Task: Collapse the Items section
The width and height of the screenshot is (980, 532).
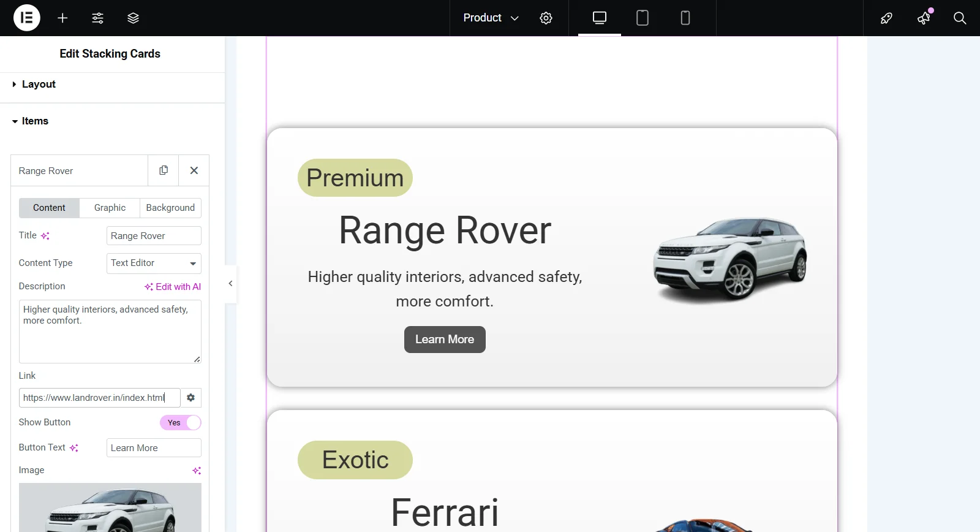Action: [x=112, y=121]
